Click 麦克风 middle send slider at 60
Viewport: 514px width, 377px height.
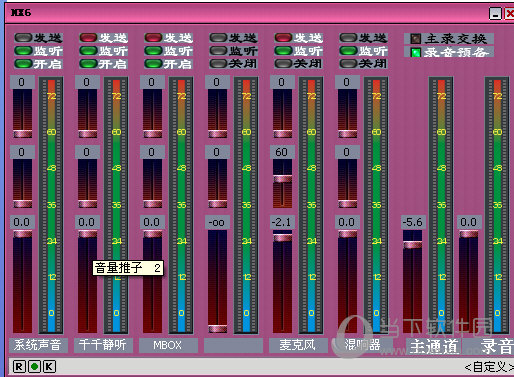click(283, 179)
